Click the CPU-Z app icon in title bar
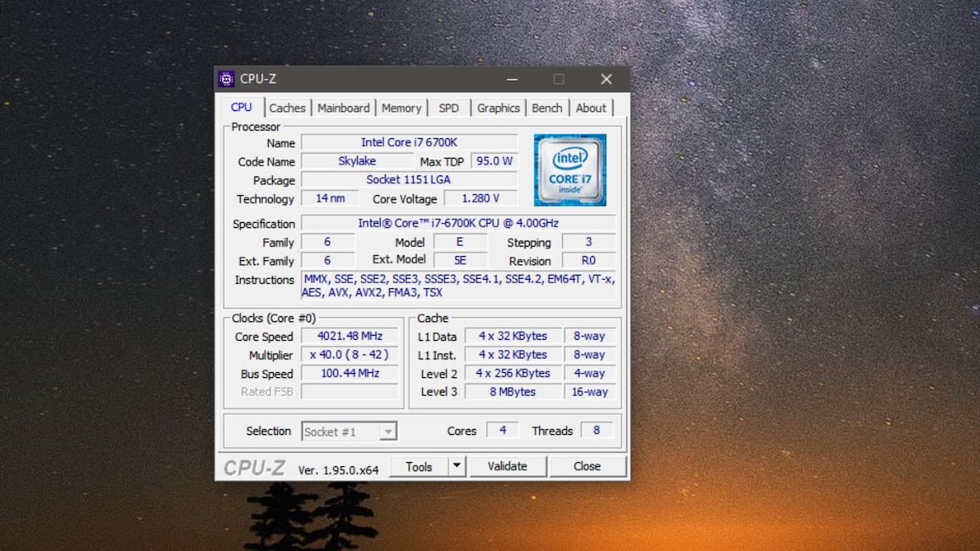 (226, 79)
